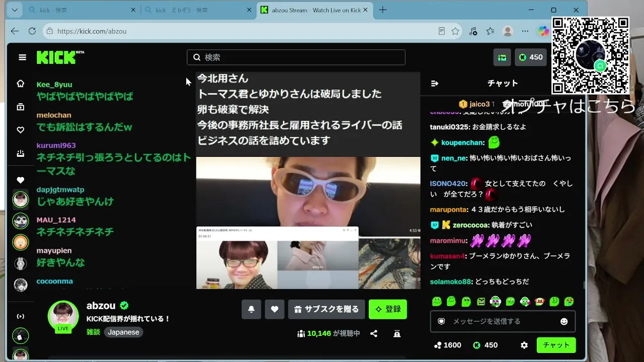Open the emoji picker in message box
Image resolution: width=644 pixels, height=362 pixels.
(x=564, y=321)
